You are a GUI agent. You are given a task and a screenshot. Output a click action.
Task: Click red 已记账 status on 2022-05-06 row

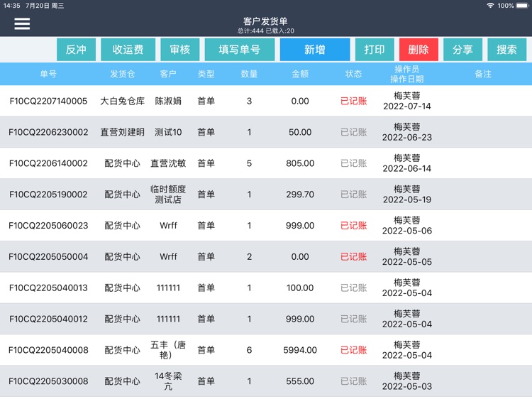tap(353, 226)
